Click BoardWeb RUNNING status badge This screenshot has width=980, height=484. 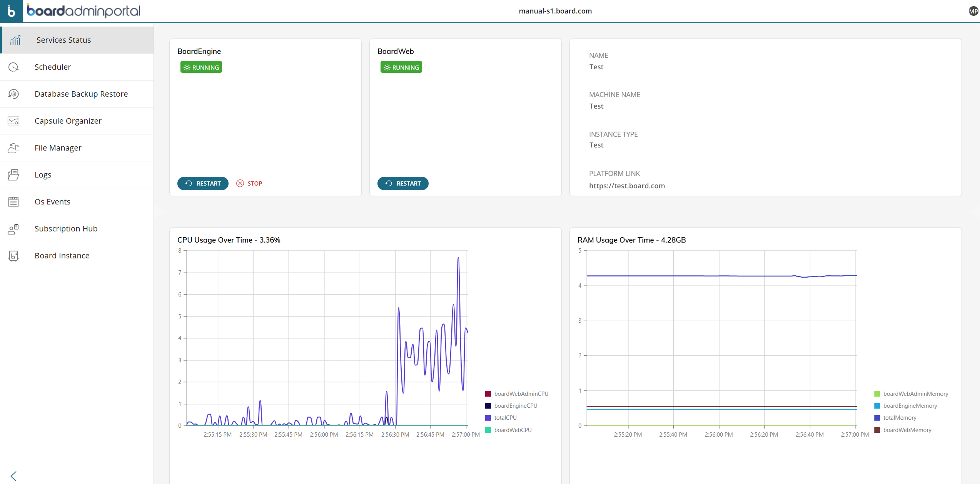pos(401,67)
